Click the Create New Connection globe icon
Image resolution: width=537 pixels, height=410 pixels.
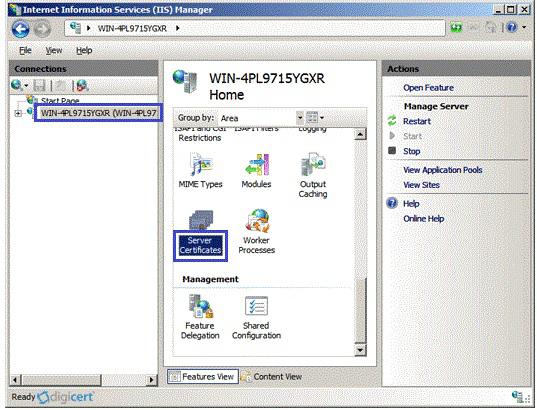click(16, 85)
